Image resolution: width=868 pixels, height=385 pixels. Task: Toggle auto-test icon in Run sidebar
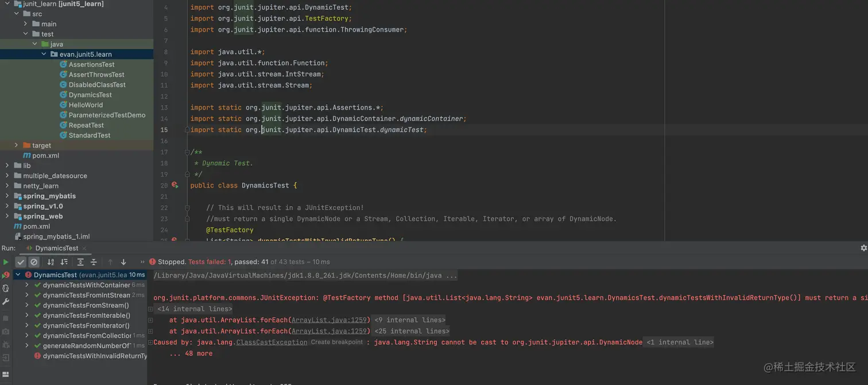click(6, 289)
